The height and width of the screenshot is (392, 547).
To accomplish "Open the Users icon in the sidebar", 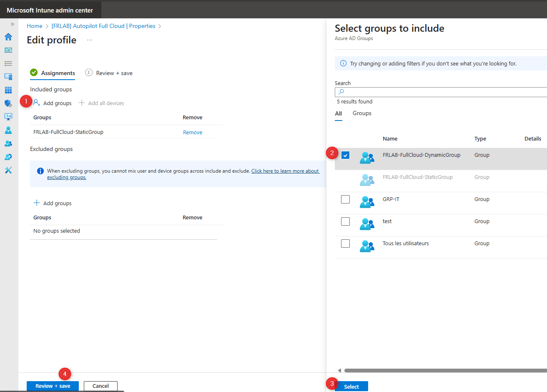I will coord(8,130).
